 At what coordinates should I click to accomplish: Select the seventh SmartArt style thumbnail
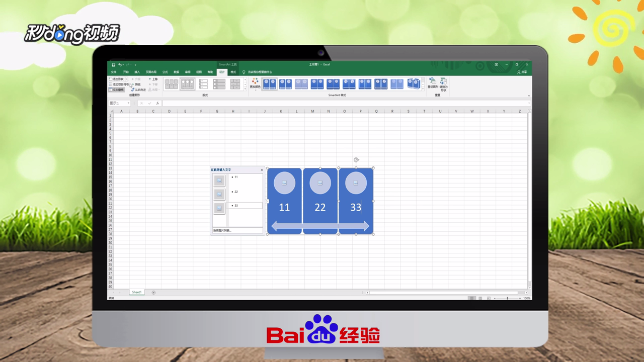pyautogui.click(x=365, y=84)
